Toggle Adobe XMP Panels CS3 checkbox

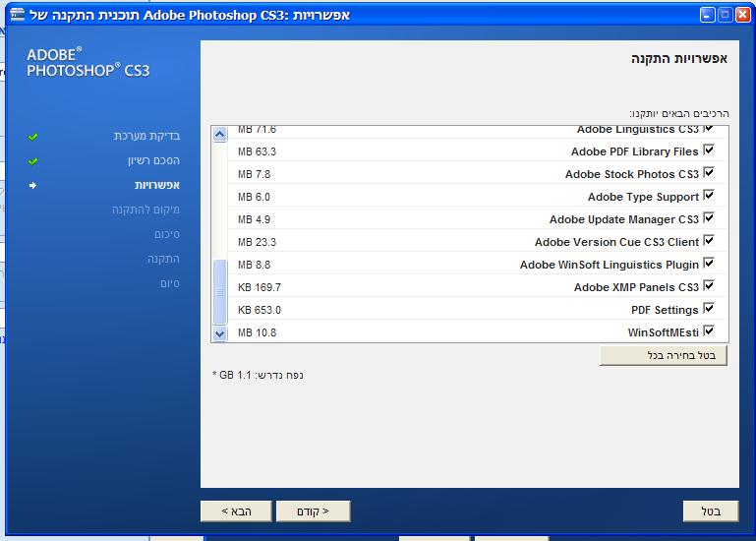pyautogui.click(x=708, y=286)
